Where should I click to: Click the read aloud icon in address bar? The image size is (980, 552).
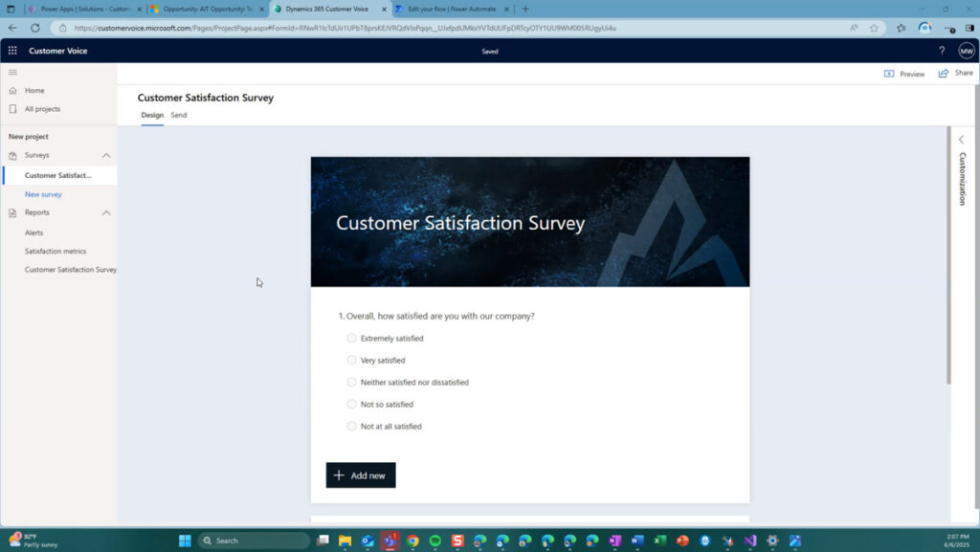(x=854, y=28)
